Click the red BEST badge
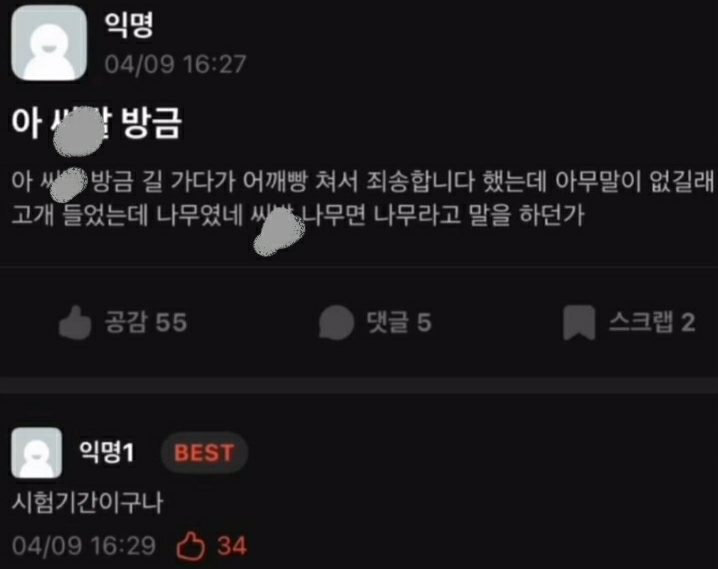Viewport: 718px width, 569px height. pyautogui.click(x=204, y=452)
